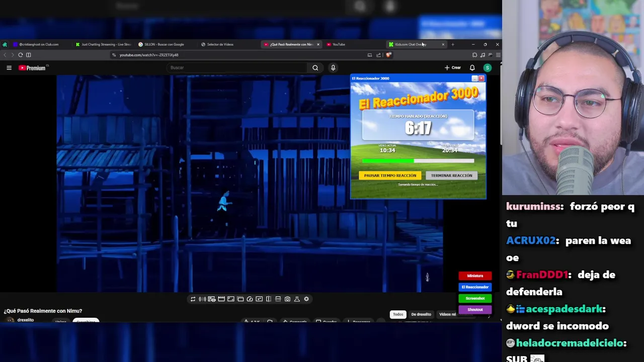
Task: Select the Todos filter chip
Action: pos(398,314)
